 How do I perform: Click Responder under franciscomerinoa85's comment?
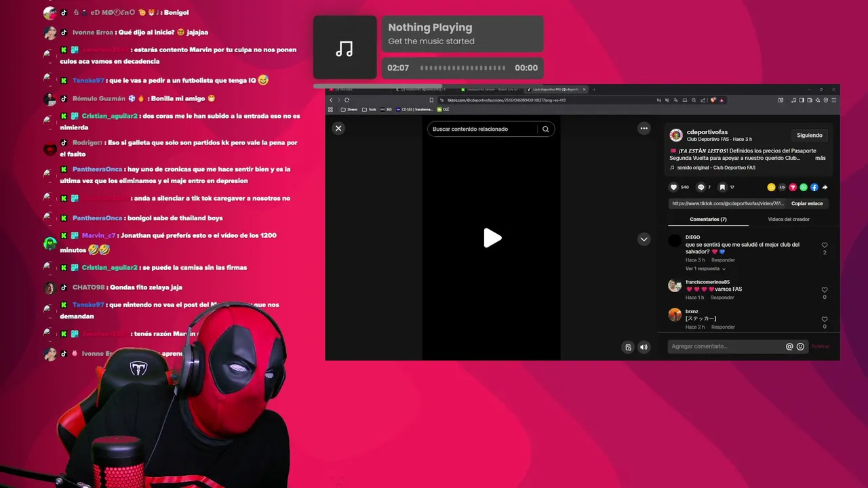point(722,298)
